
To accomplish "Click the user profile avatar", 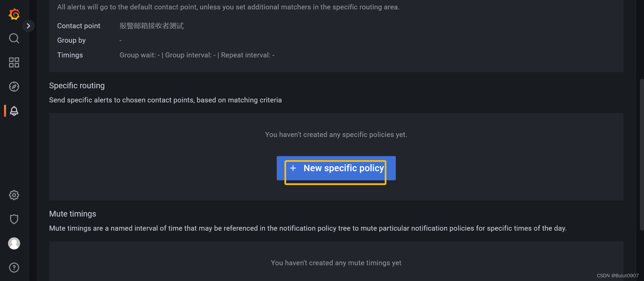I will point(14,243).
